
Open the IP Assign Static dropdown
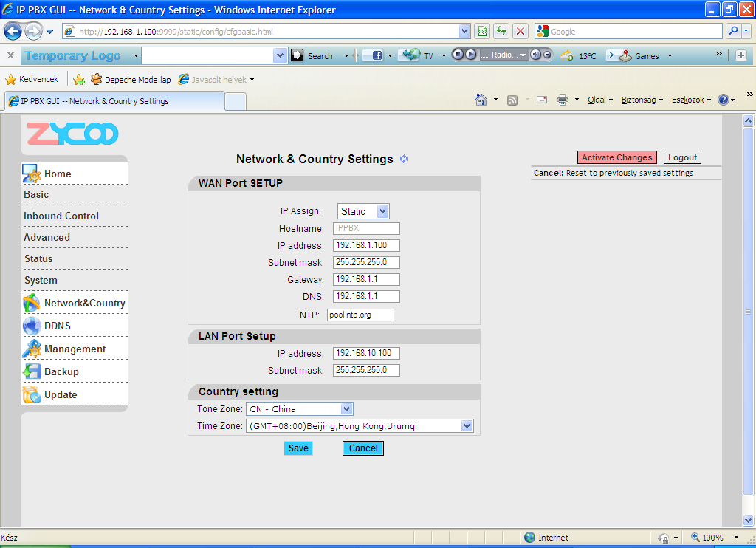tap(363, 211)
